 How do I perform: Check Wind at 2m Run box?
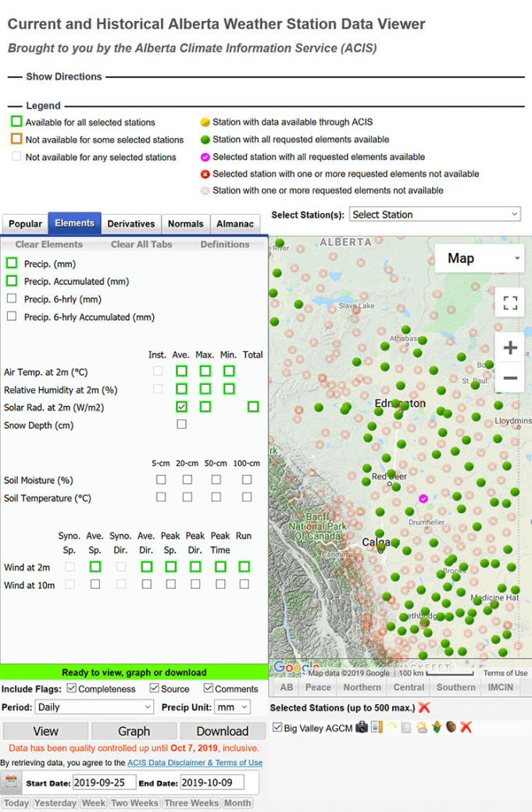244,567
